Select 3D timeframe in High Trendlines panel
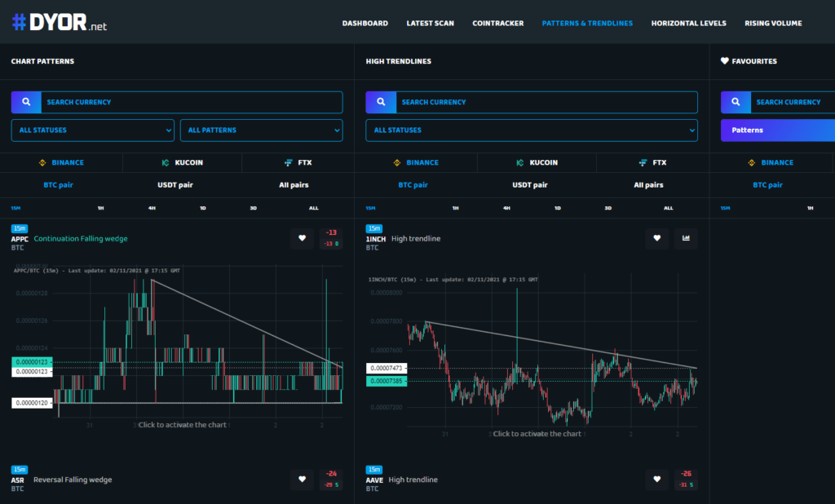 608,208
